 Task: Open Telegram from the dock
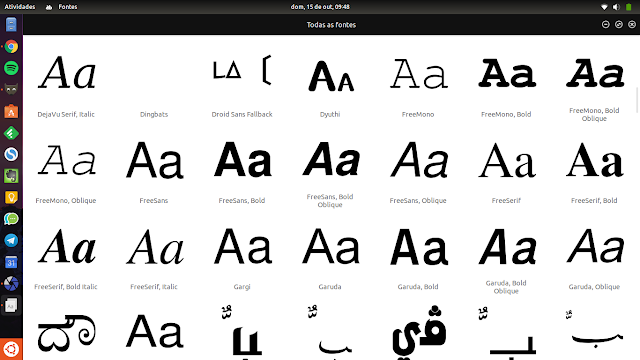point(11,240)
